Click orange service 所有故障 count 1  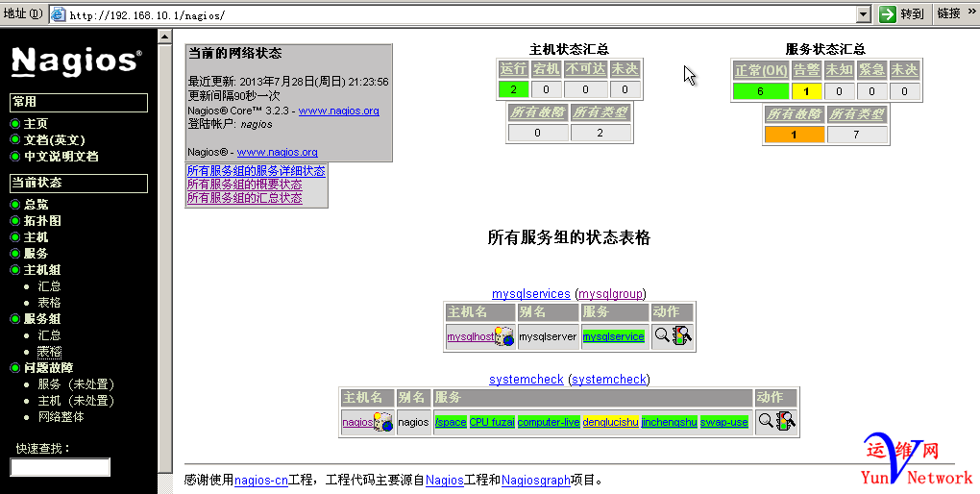(794, 135)
